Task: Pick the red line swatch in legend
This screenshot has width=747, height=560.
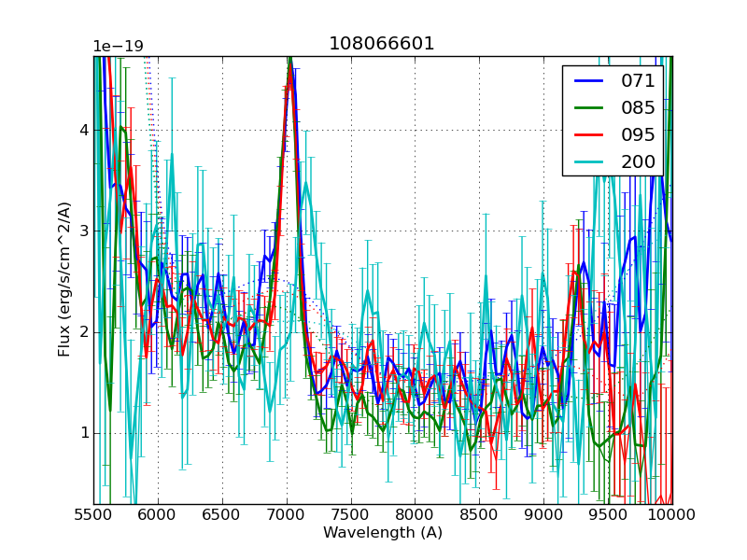Action: click(x=588, y=135)
